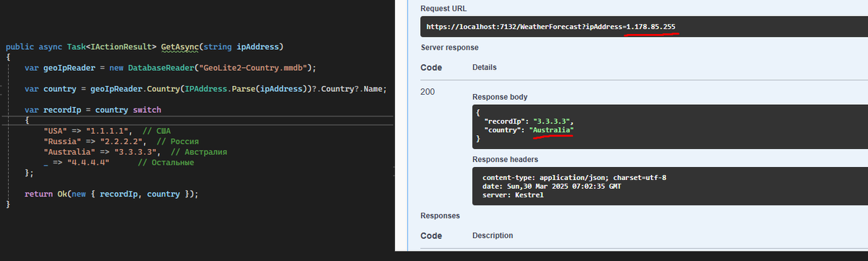868x261 pixels.
Task: Click the 'Server response' heading
Action: coord(449,48)
